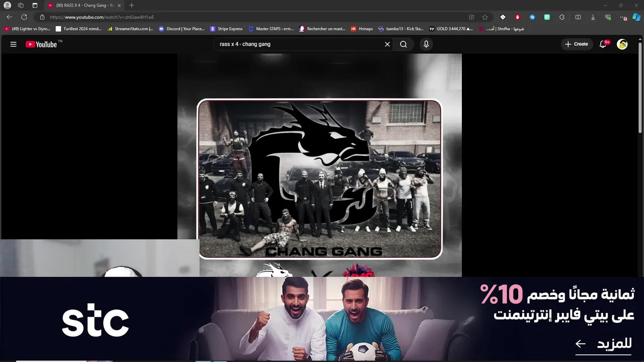This screenshot has height=362, width=644.
Task: Open Browser essentials heart icon
Action: tap(608, 17)
